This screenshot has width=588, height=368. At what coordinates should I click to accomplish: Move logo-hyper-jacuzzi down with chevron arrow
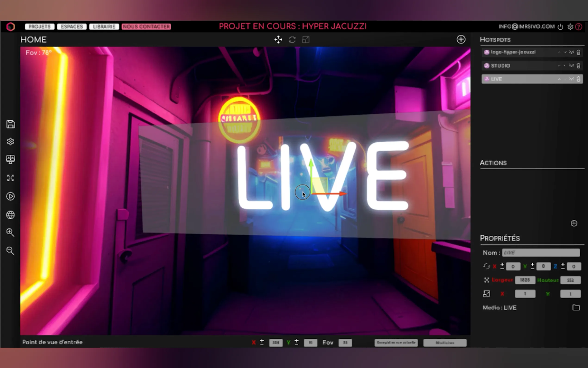565,52
